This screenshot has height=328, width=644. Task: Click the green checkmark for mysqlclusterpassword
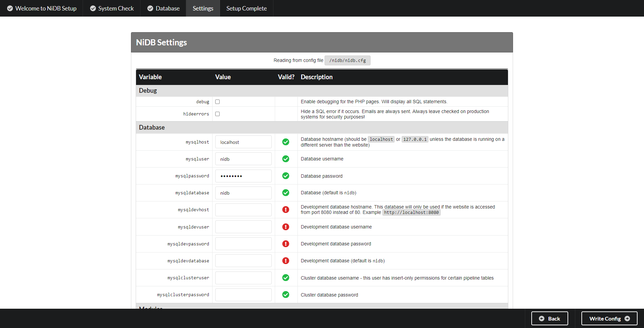286,294
